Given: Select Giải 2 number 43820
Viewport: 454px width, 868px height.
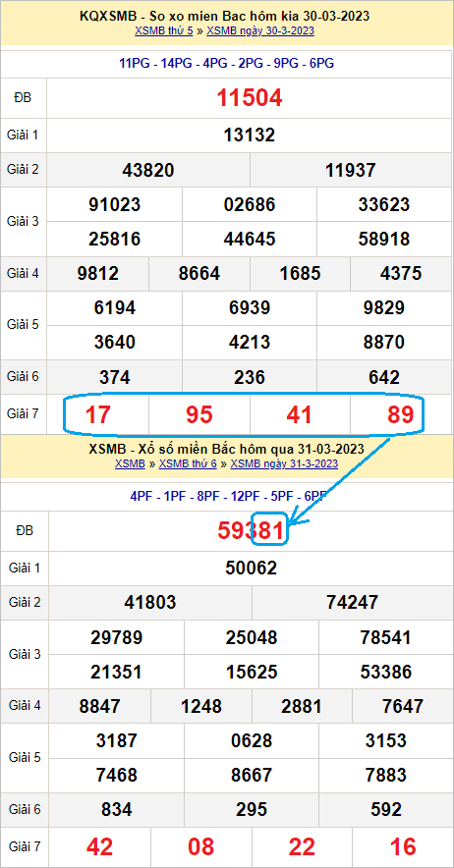Looking at the screenshot, I should (148, 171).
